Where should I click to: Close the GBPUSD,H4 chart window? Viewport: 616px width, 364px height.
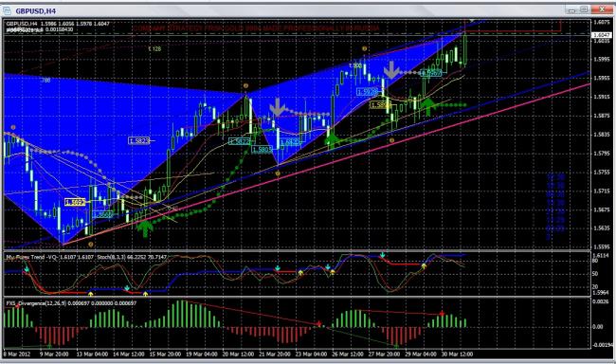602,9
